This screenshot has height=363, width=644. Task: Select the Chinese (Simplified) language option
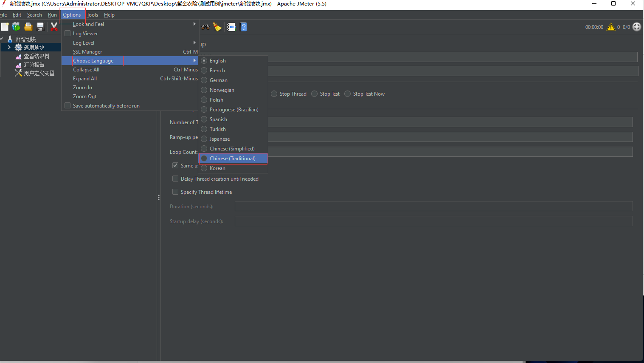[232, 149]
